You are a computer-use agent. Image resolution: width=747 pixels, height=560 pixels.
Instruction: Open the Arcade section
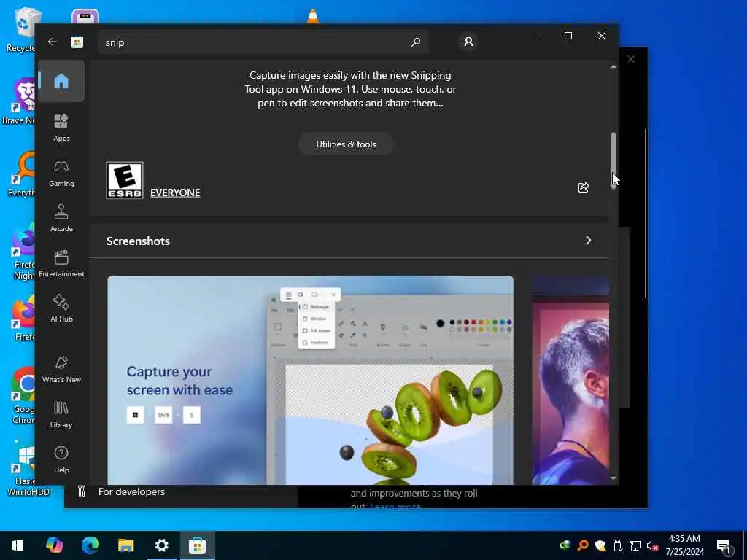[x=61, y=218]
